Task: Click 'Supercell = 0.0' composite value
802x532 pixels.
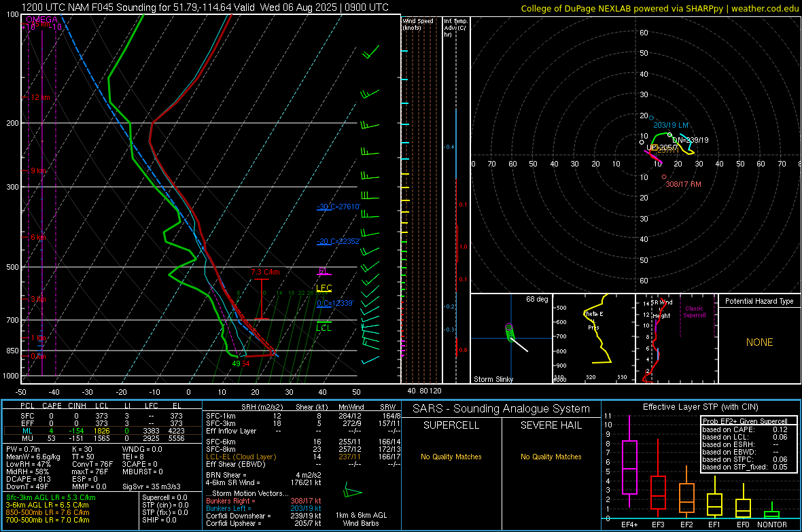Action: coord(164,497)
